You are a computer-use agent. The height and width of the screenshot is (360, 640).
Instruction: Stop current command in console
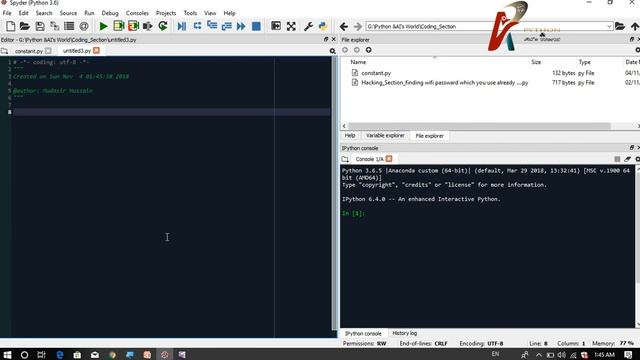tap(617, 159)
